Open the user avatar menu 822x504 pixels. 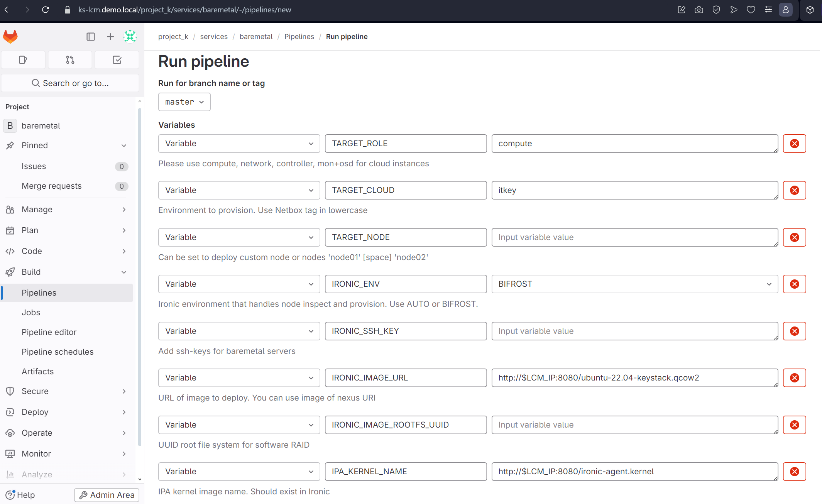(x=130, y=37)
